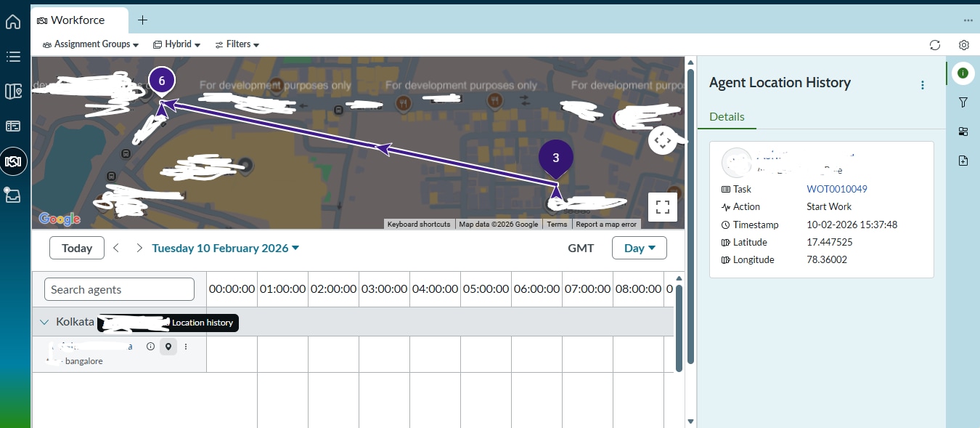Click the Start Work action value
Screen dimensions: 980x428
coord(829,206)
